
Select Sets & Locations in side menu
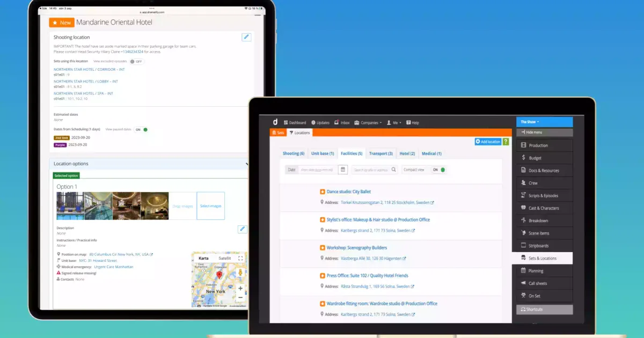[542, 258]
